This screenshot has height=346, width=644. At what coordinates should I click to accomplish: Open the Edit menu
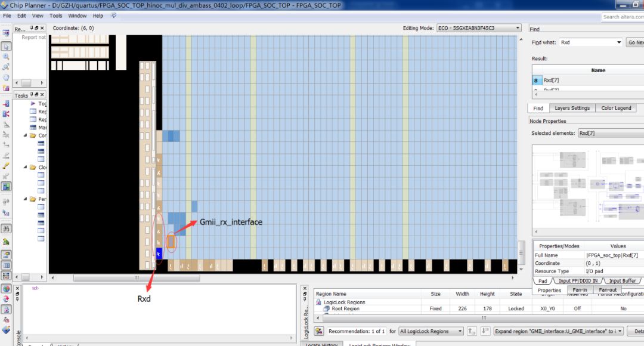coord(22,16)
